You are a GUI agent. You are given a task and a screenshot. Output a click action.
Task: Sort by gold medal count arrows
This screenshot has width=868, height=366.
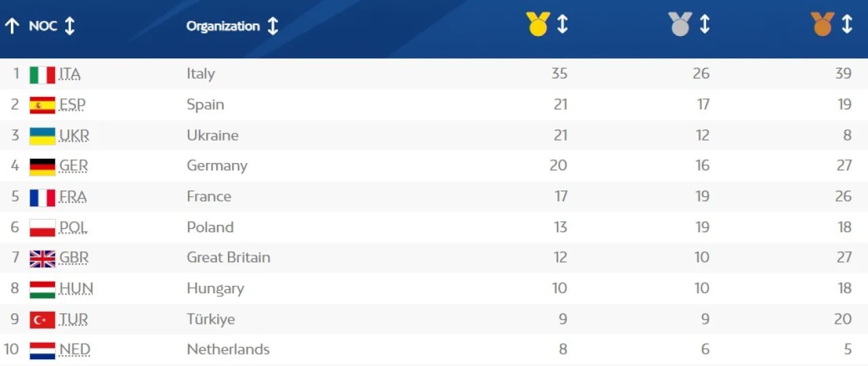(562, 24)
